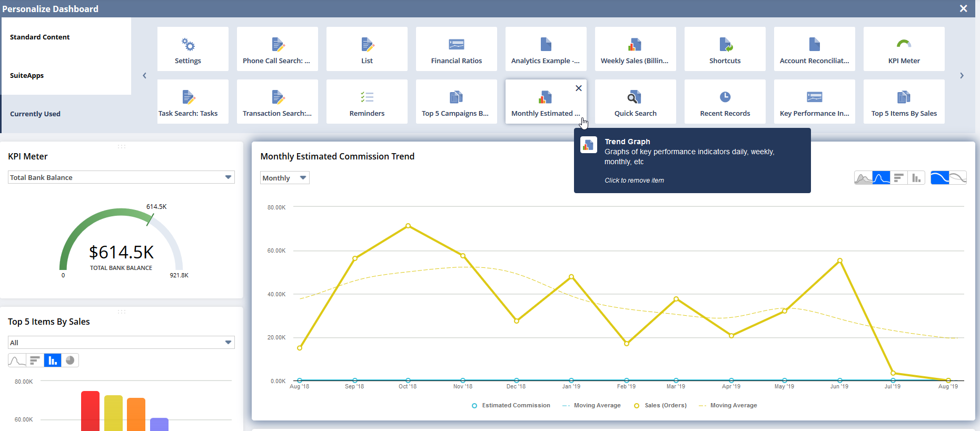Screen dimensions: 980x431
Task: Open the All filter dropdown
Action: [x=121, y=343]
